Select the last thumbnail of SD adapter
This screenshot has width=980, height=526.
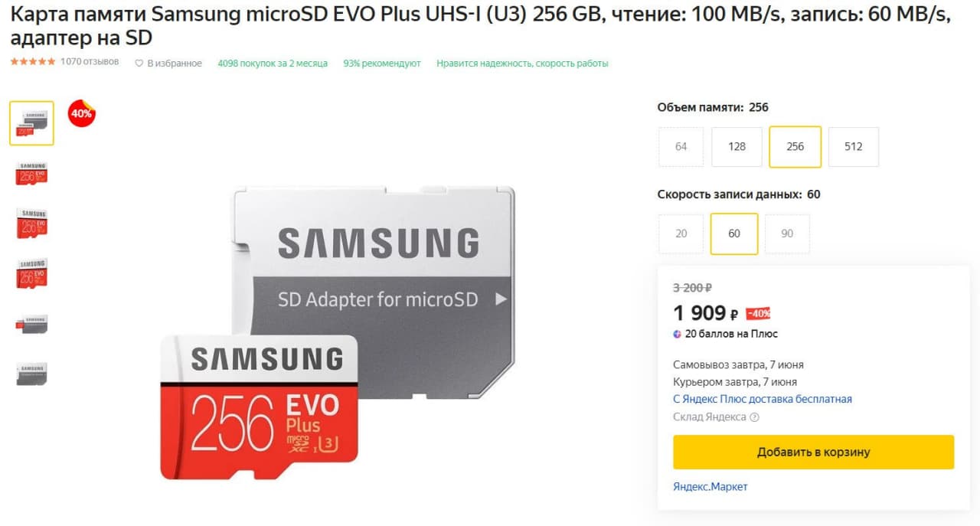click(32, 374)
